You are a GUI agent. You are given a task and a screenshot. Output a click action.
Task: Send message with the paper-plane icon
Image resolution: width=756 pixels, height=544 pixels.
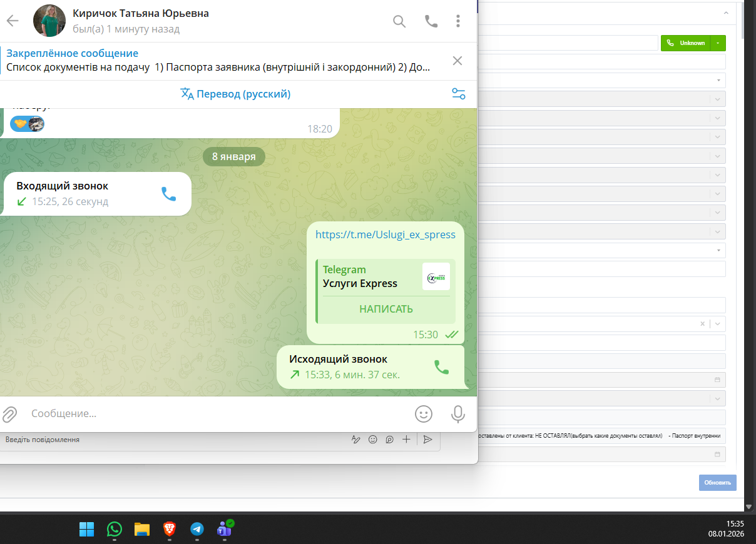(427, 440)
